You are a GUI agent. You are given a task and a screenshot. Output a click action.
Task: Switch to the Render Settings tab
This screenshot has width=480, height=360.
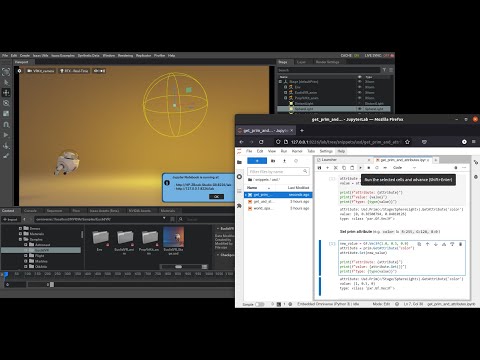327,62
